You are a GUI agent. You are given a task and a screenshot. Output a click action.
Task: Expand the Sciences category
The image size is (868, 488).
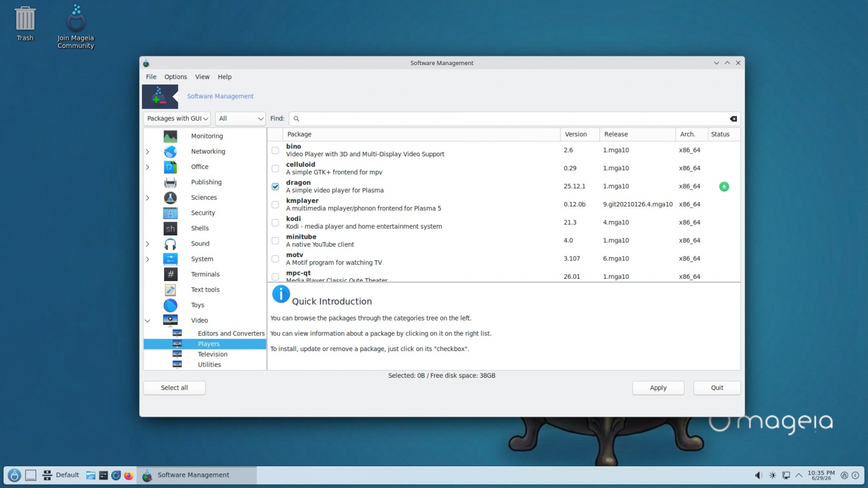[147, 198]
